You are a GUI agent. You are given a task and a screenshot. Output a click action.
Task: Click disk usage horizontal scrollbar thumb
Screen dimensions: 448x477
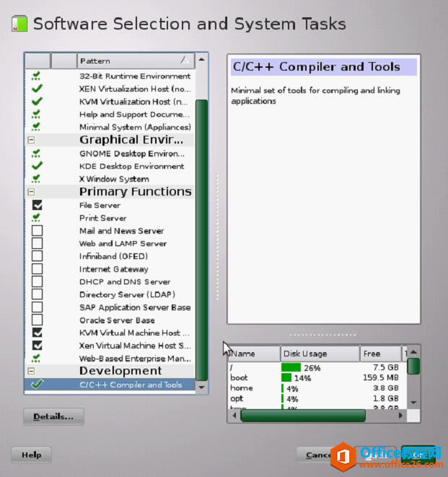[303, 415]
